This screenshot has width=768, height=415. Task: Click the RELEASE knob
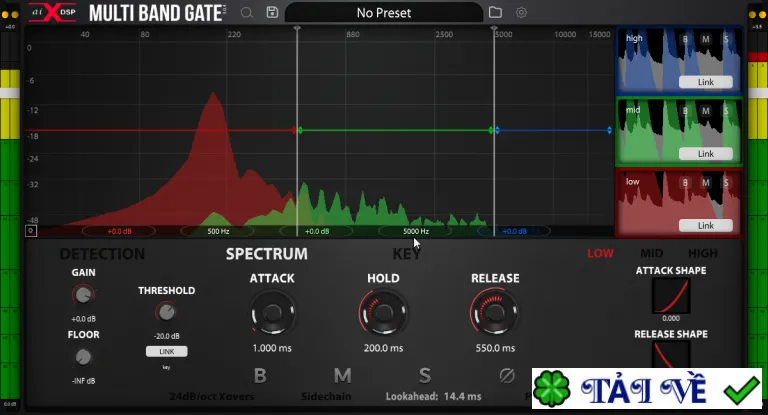(494, 313)
